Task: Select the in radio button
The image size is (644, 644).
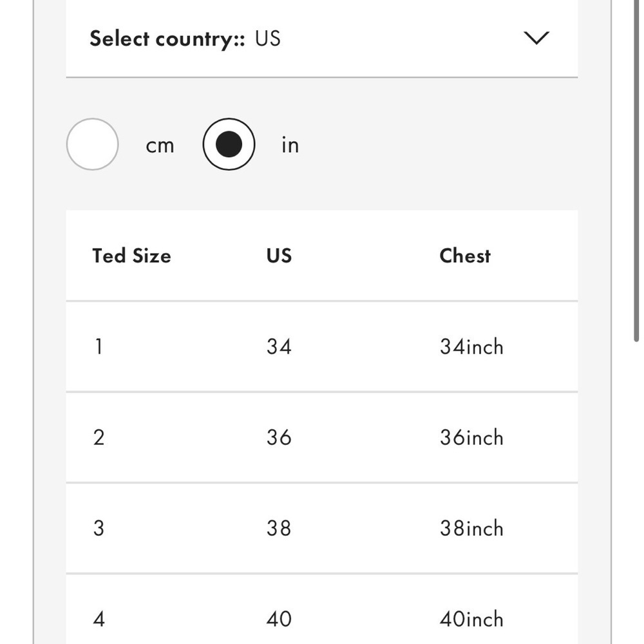Action: (x=229, y=144)
